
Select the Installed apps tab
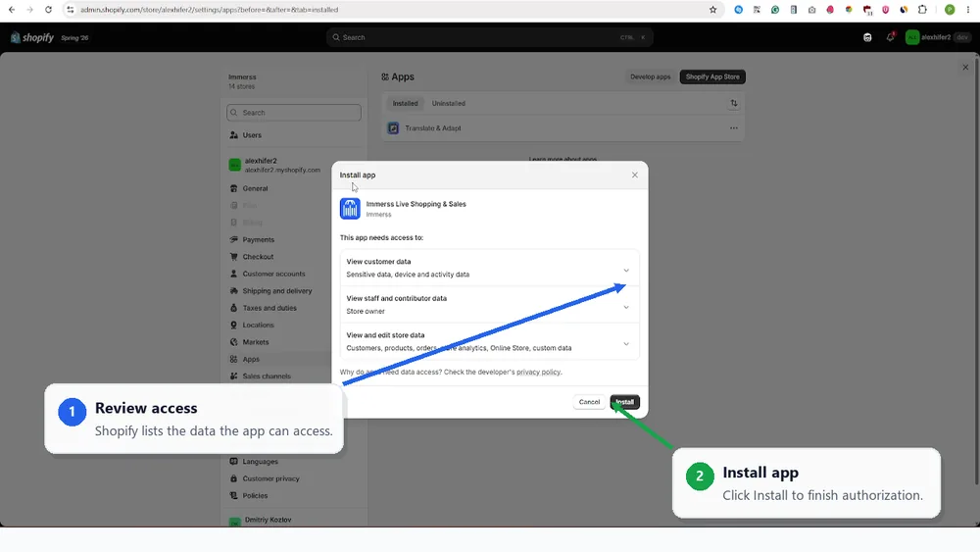[x=405, y=103]
